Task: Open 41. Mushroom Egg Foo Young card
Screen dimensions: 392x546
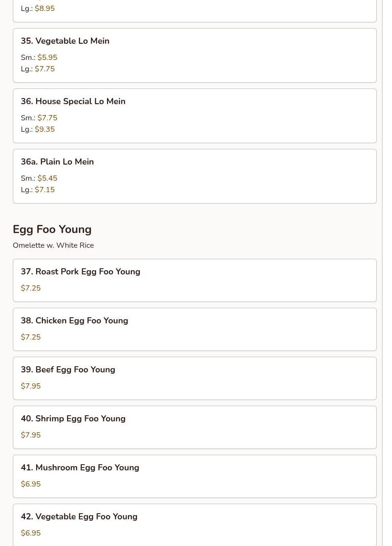Action: pyautogui.click(x=195, y=477)
